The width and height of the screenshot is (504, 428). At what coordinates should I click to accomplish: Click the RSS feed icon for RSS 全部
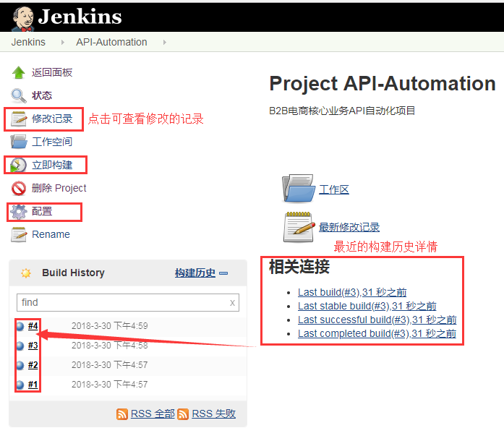pyautogui.click(x=122, y=414)
